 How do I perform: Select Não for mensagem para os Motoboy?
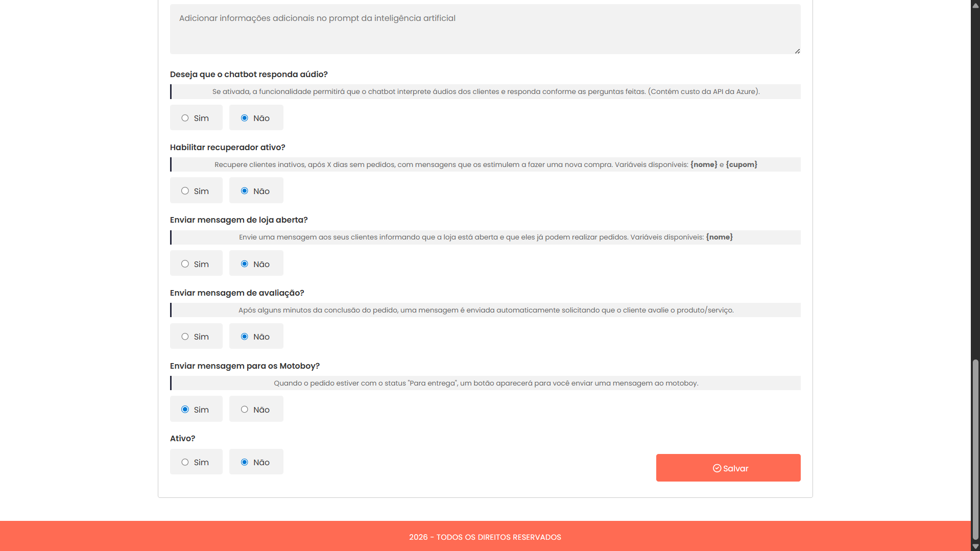(245, 409)
